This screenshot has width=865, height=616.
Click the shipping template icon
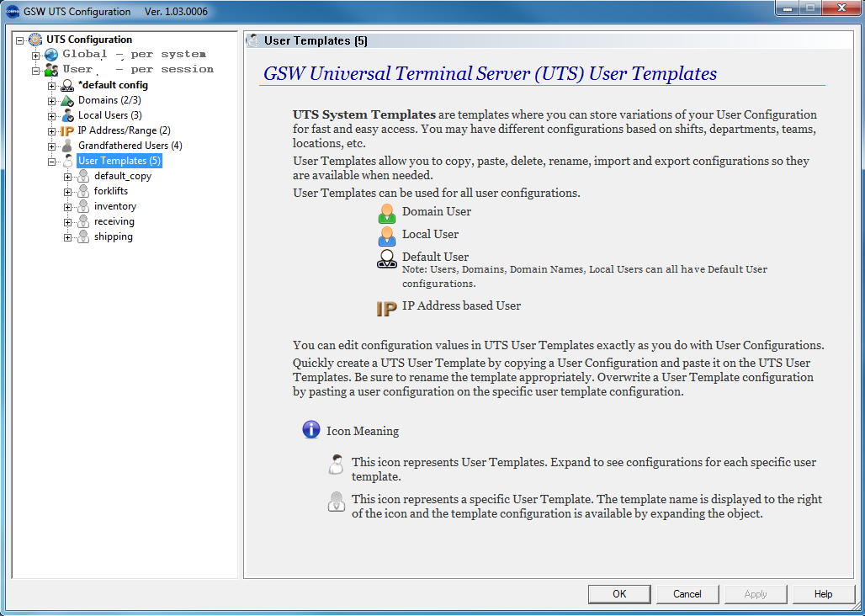click(x=83, y=237)
